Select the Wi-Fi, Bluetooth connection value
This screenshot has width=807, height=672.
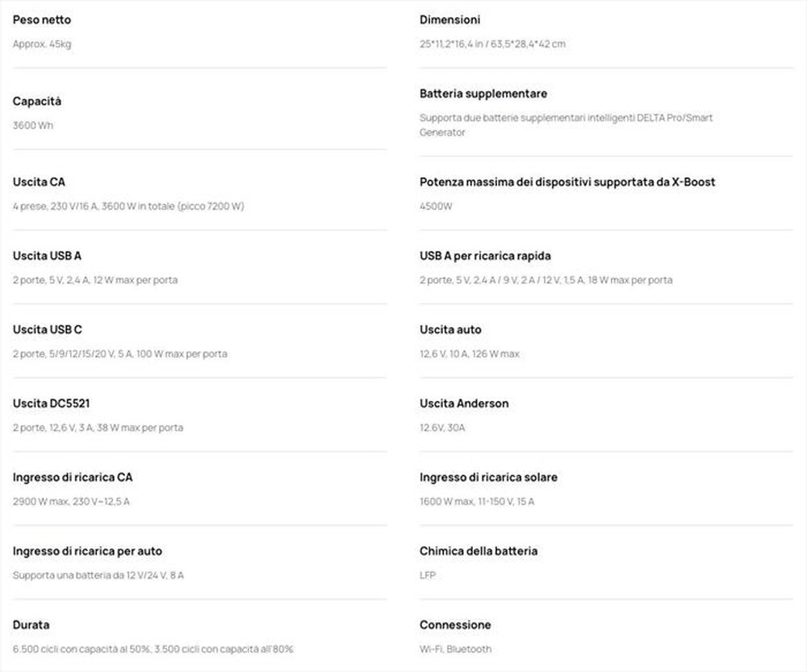pos(455,649)
